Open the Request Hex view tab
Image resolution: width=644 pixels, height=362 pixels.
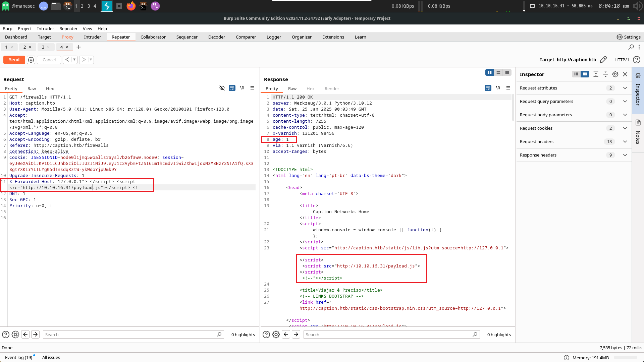50,88
